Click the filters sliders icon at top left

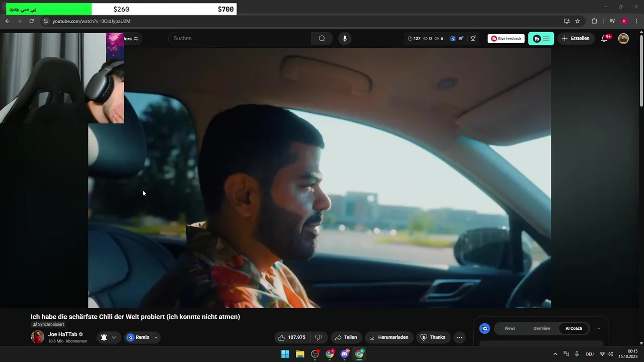click(135, 39)
